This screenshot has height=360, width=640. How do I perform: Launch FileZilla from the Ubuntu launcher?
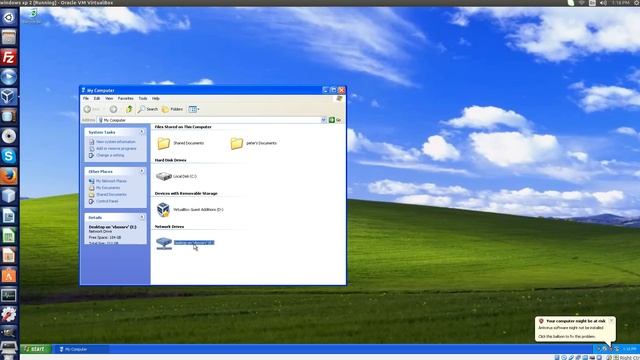pos(9,57)
